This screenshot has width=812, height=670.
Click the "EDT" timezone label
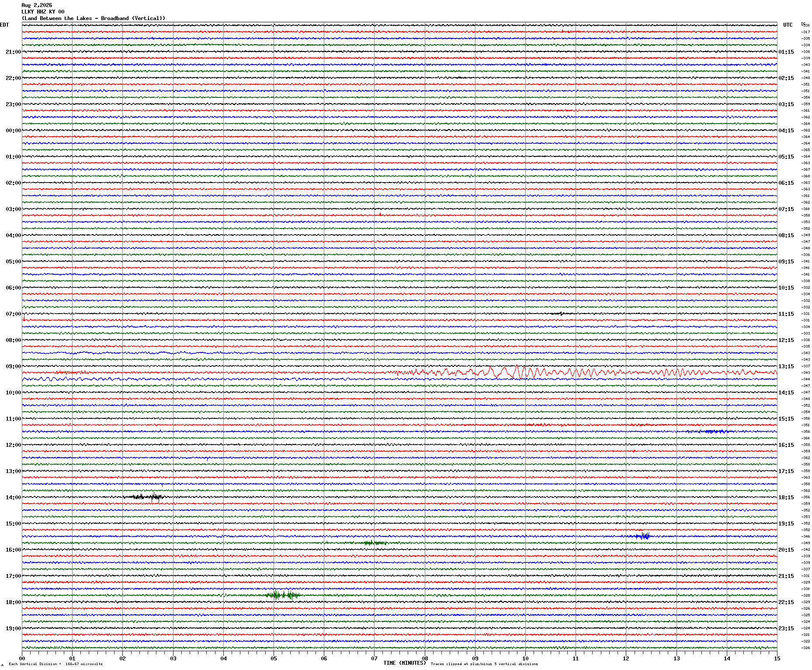coord(4,25)
